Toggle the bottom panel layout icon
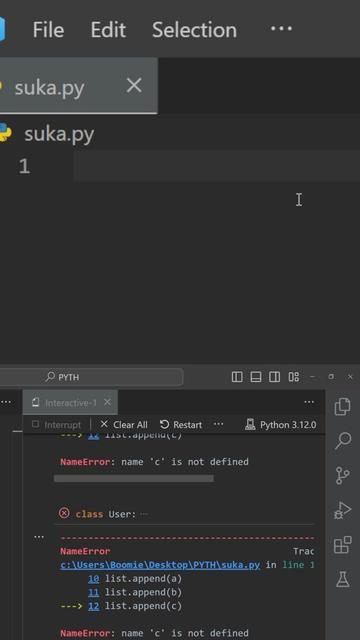 pyautogui.click(x=256, y=377)
